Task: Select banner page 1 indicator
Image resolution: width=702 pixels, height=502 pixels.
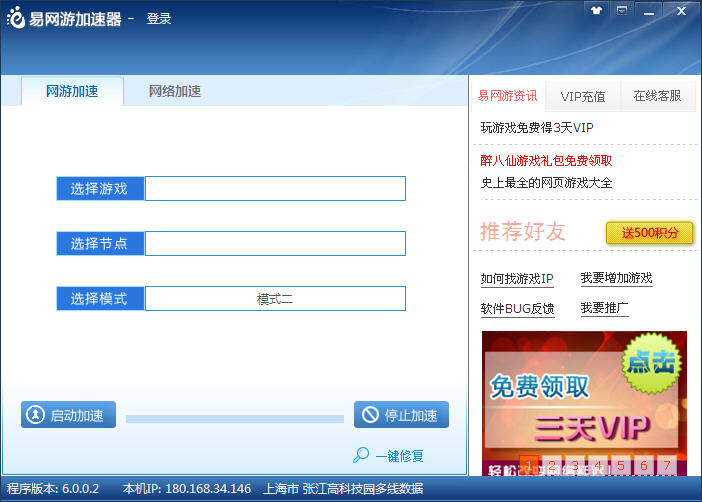Action: 529,466
